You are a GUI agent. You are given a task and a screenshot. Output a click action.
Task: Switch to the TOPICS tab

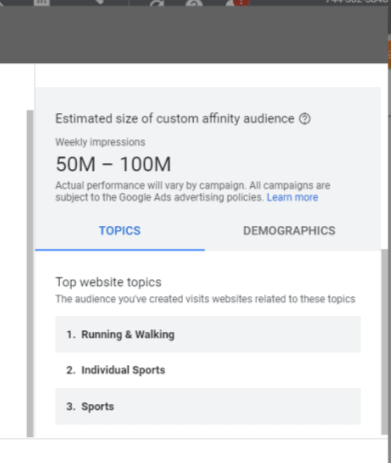click(x=120, y=231)
